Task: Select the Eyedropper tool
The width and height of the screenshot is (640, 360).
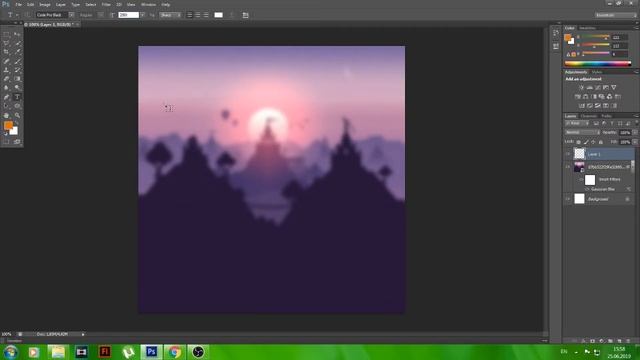Action: (17, 52)
